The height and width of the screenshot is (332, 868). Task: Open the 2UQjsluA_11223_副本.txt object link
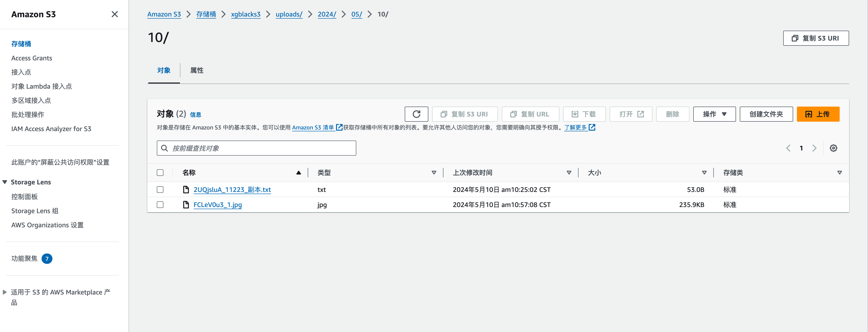(232, 189)
